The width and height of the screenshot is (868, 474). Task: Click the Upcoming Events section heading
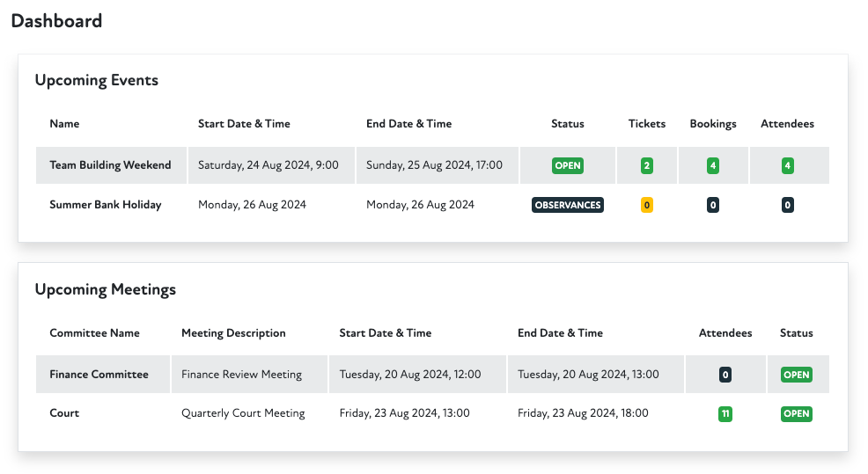click(x=97, y=80)
